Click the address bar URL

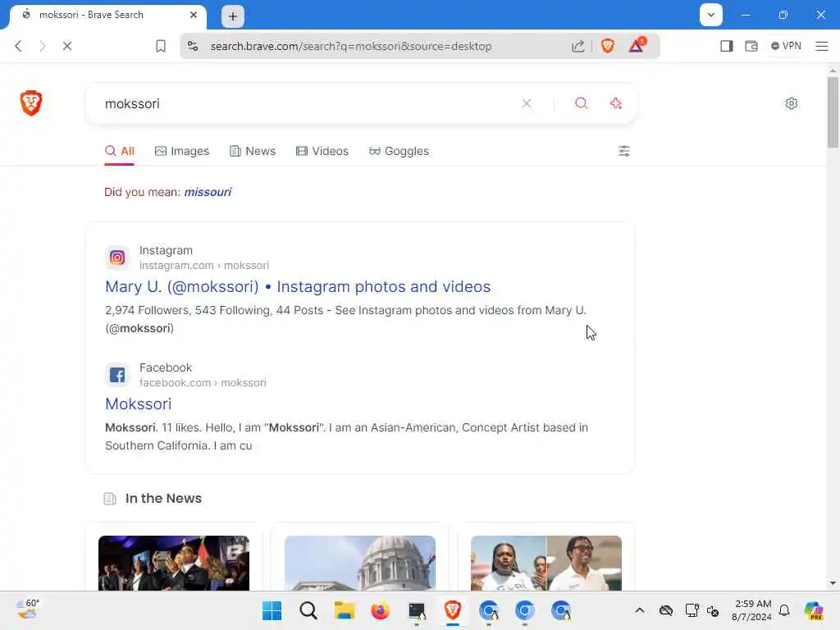pos(351,46)
